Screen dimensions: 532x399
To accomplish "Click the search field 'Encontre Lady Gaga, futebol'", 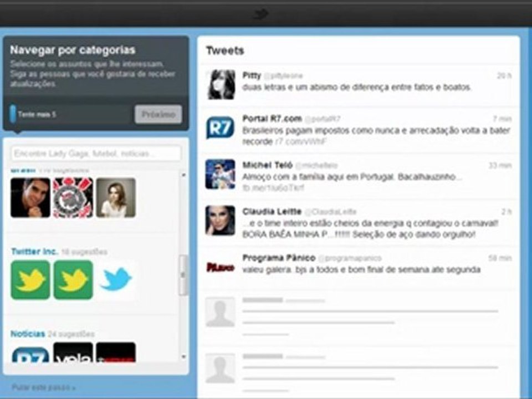I will tap(96, 154).
